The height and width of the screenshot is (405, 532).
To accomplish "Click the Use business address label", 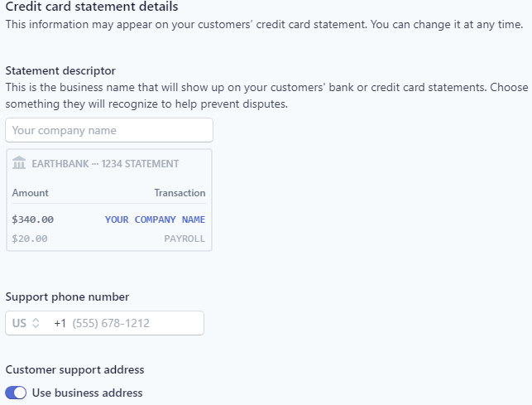I will pos(87,393).
